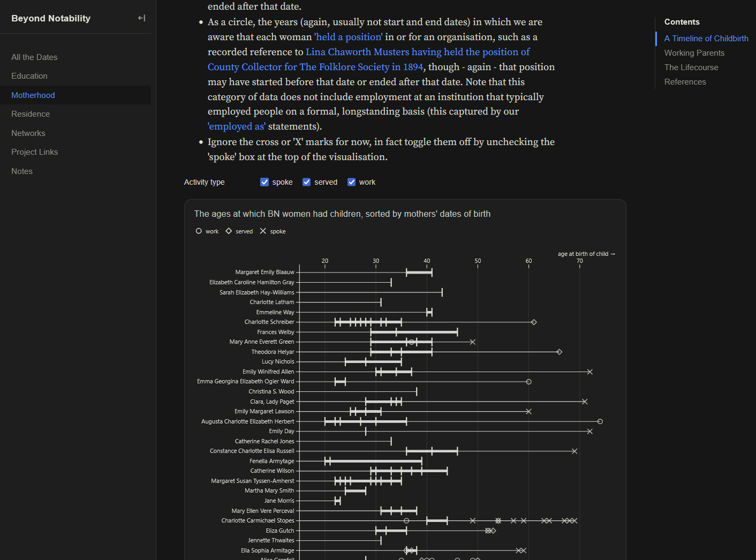Click the work circle legend symbol

point(199,231)
